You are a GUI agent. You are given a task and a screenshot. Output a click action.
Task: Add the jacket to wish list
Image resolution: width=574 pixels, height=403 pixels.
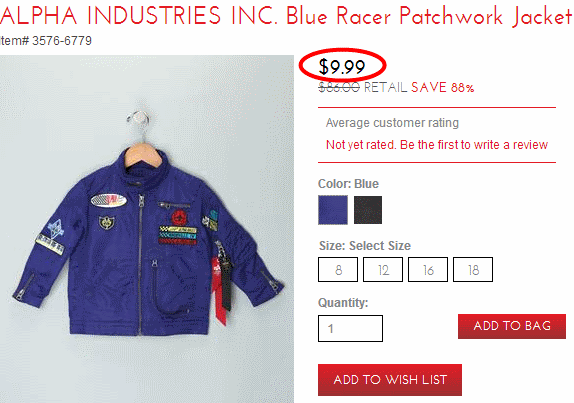click(390, 380)
